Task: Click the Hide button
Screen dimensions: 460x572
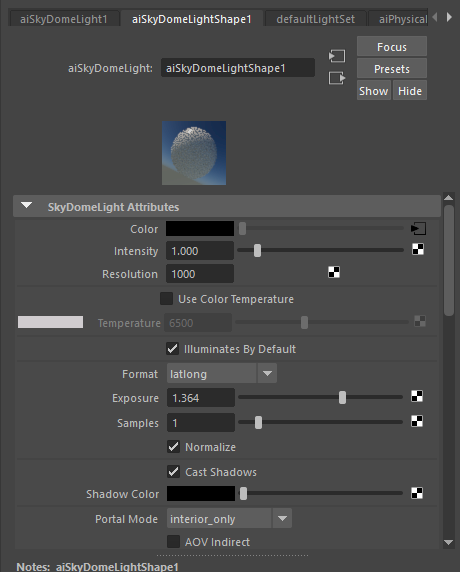Action: pyautogui.click(x=410, y=90)
